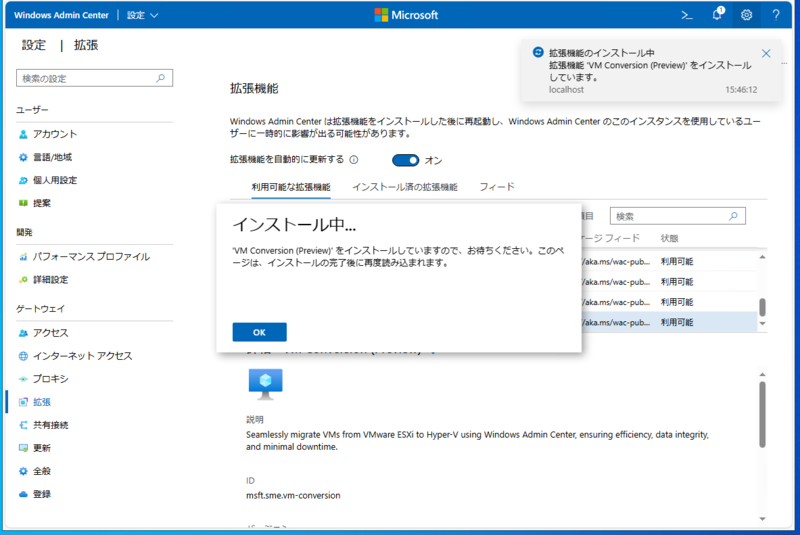Click the VM Conversion extension monitor icon
Screen dimensions: 800x535
click(x=265, y=384)
